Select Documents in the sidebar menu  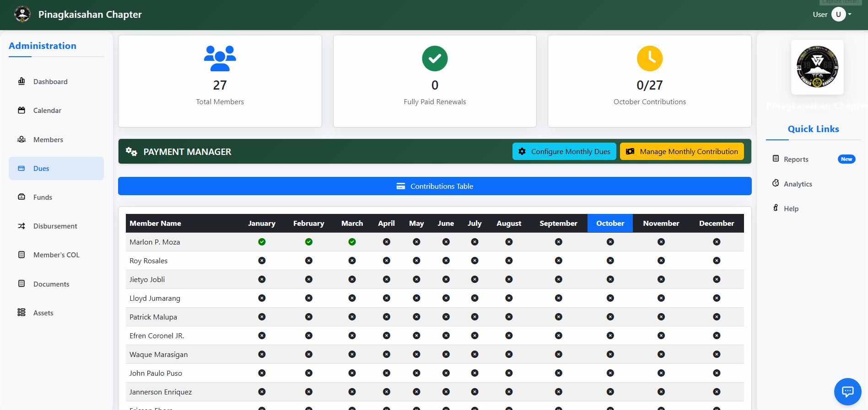51,284
